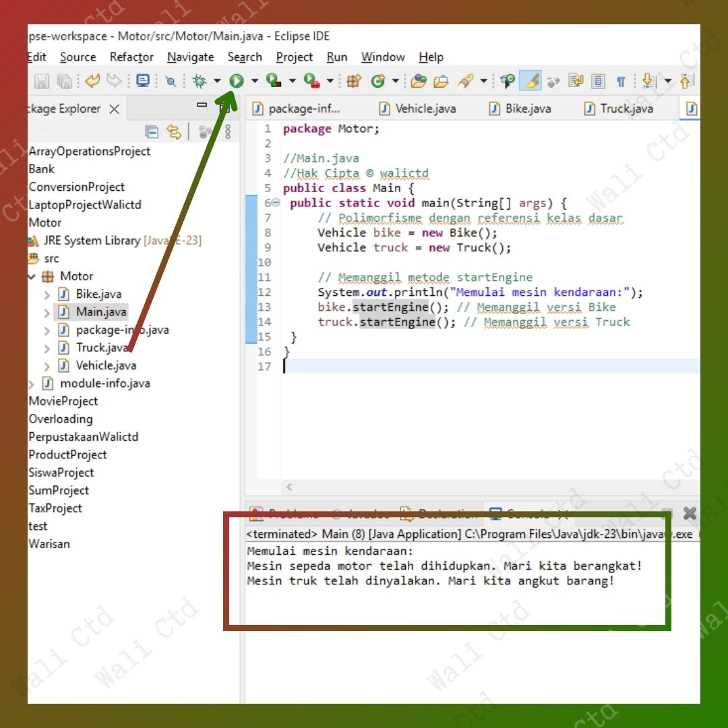Select the ArrayOperationsProject project
The height and width of the screenshot is (728, 728).
coord(89,152)
